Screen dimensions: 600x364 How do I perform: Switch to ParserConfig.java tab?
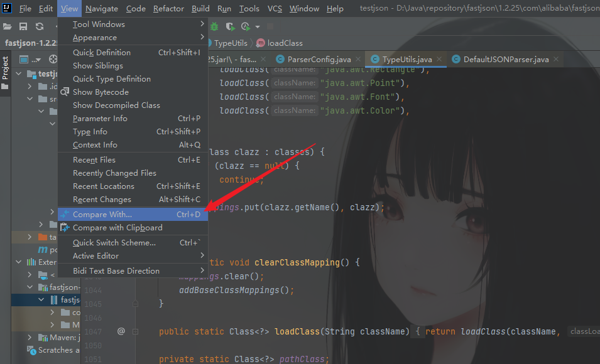click(x=319, y=59)
